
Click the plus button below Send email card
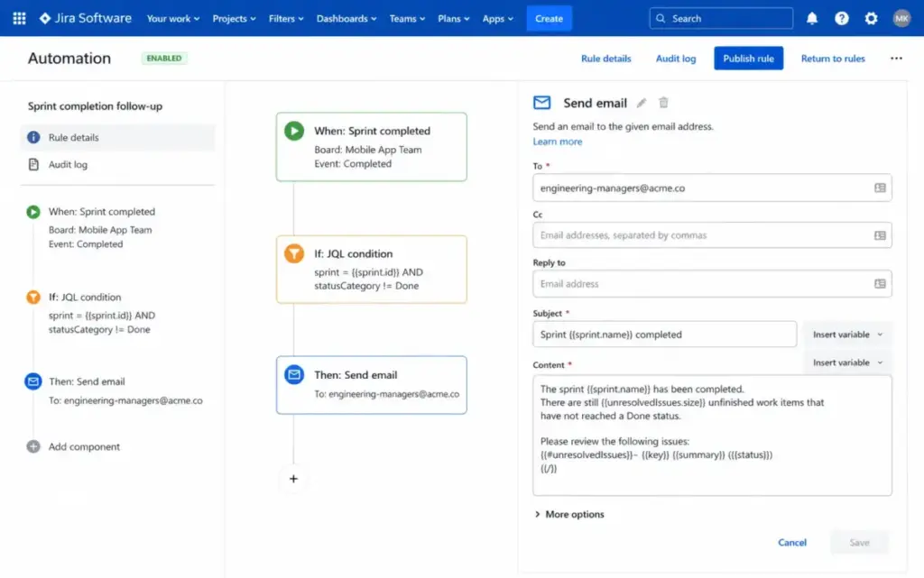click(293, 479)
